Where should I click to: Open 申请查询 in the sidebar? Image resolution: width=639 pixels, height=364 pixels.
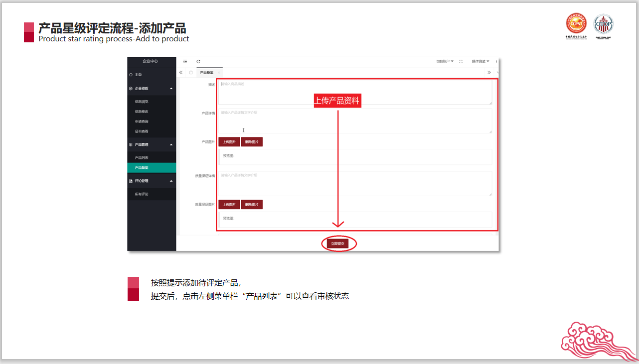(x=152, y=121)
